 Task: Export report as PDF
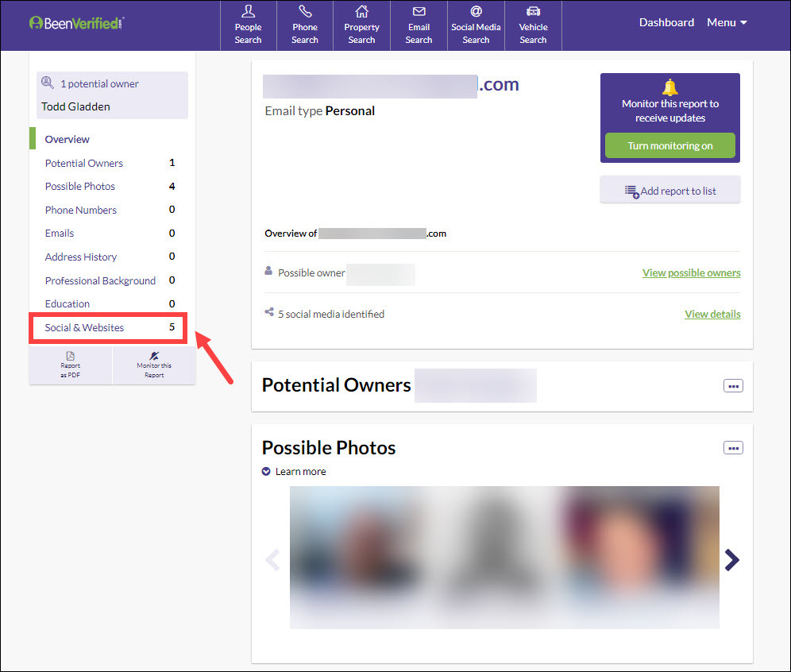click(x=70, y=365)
